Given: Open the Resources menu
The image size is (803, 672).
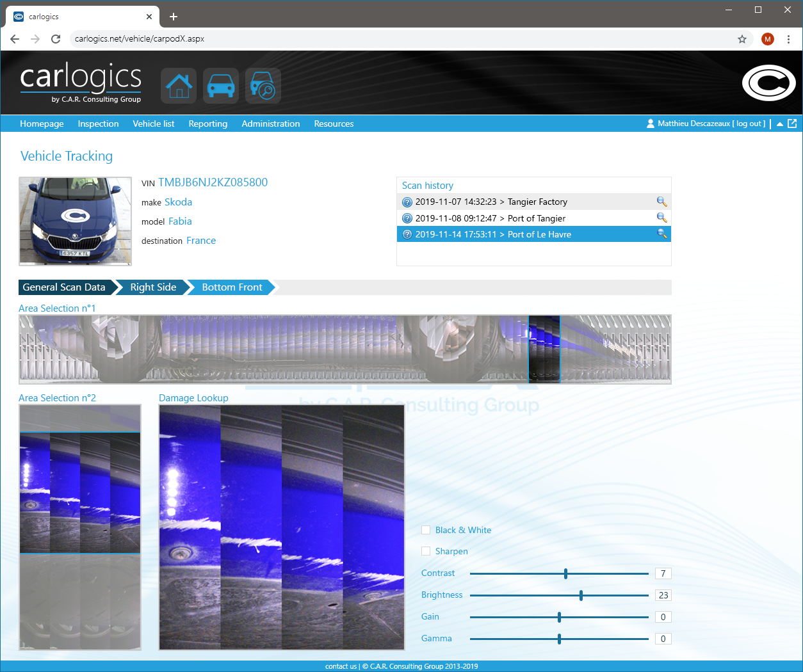Looking at the screenshot, I should tap(334, 124).
